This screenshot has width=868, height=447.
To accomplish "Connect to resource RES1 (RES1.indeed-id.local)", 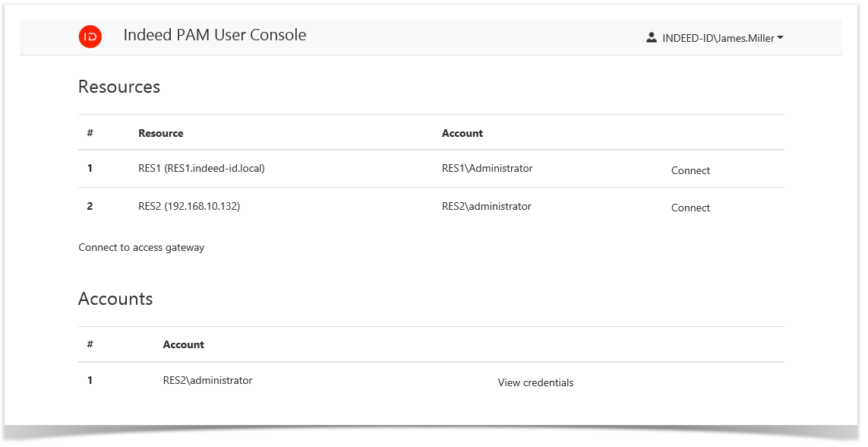I will click(690, 170).
